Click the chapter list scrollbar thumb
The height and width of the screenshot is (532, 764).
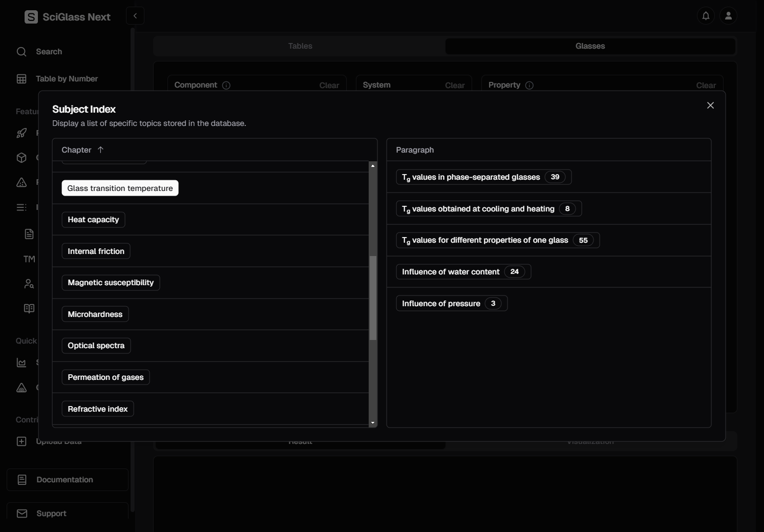373,297
